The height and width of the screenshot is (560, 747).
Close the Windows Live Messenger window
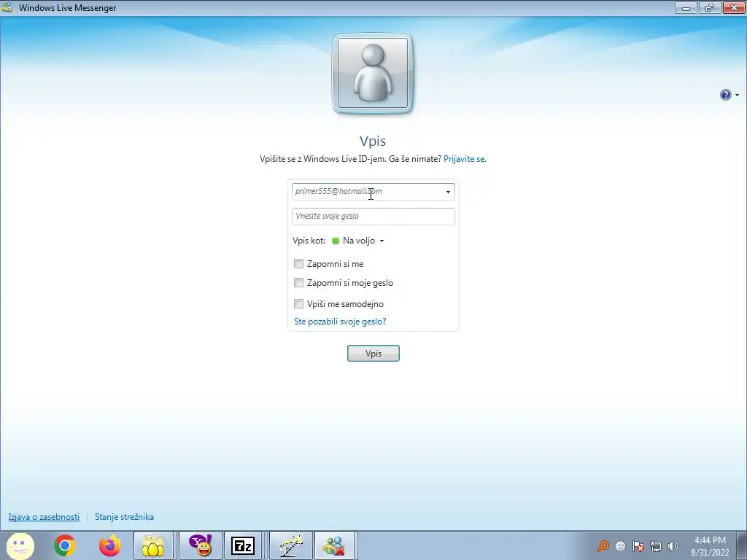pos(734,7)
